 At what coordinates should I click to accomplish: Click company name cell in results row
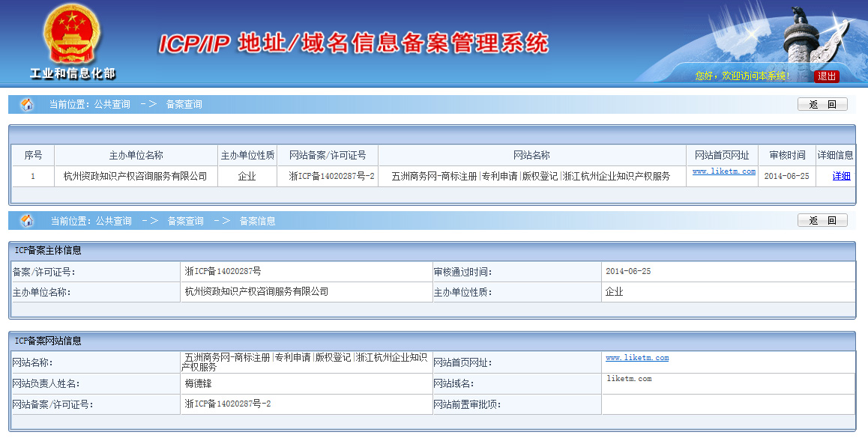(x=135, y=177)
